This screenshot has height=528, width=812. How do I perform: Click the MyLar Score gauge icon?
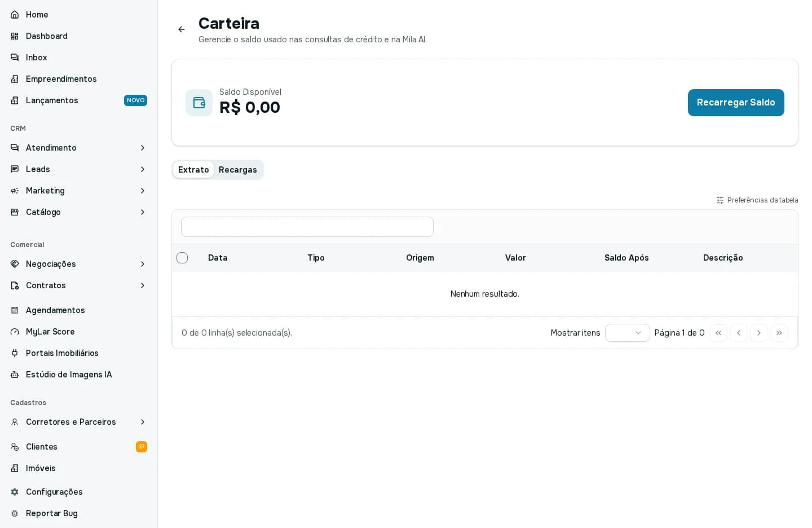(x=15, y=332)
